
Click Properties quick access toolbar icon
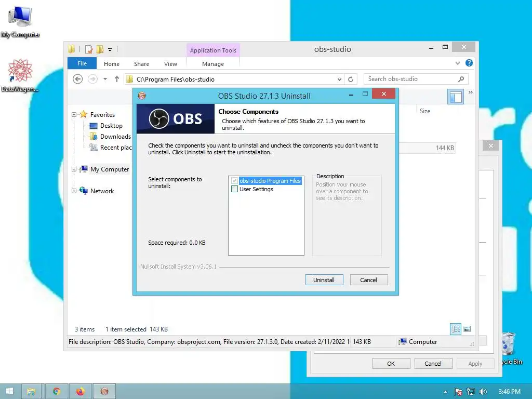click(89, 49)
